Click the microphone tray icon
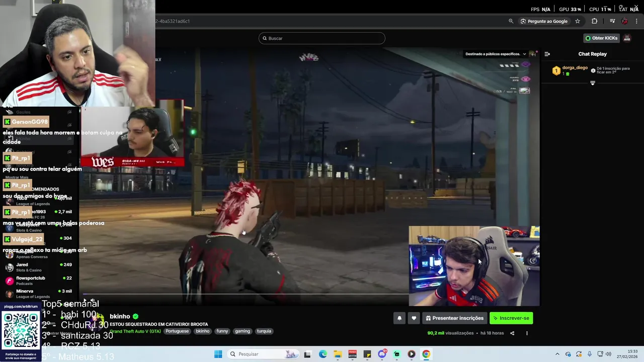 click(x=589, y=354)
